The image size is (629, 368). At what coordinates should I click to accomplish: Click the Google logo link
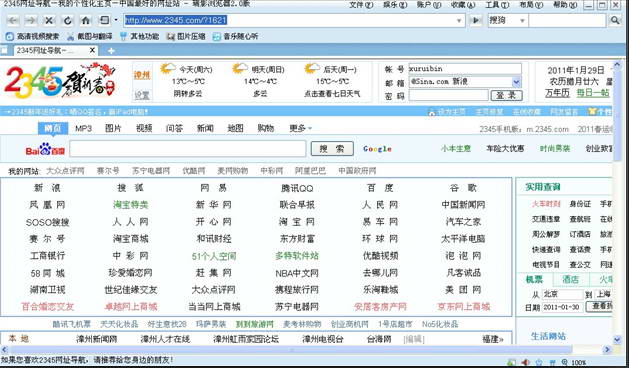point(377,149)
